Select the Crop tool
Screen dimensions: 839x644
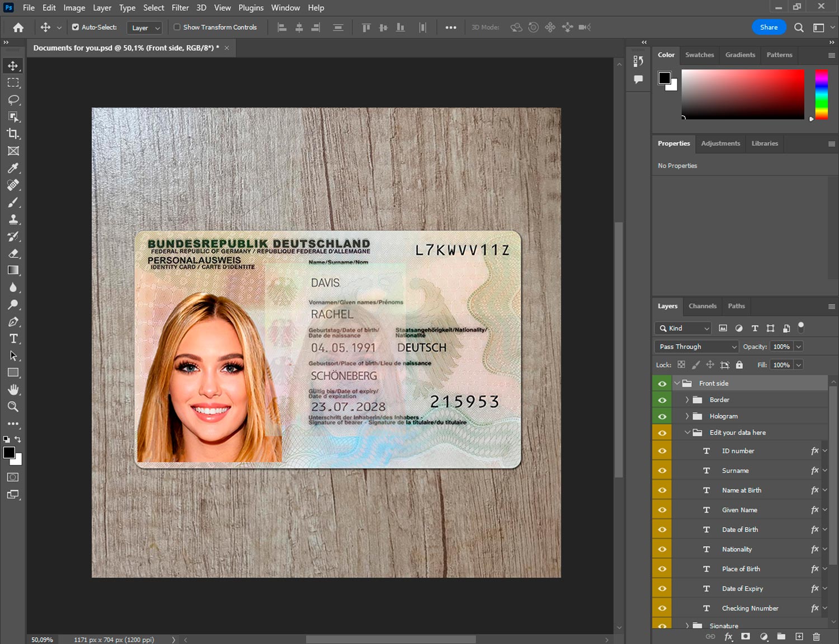pyautogui.click(x=13, y=134)
